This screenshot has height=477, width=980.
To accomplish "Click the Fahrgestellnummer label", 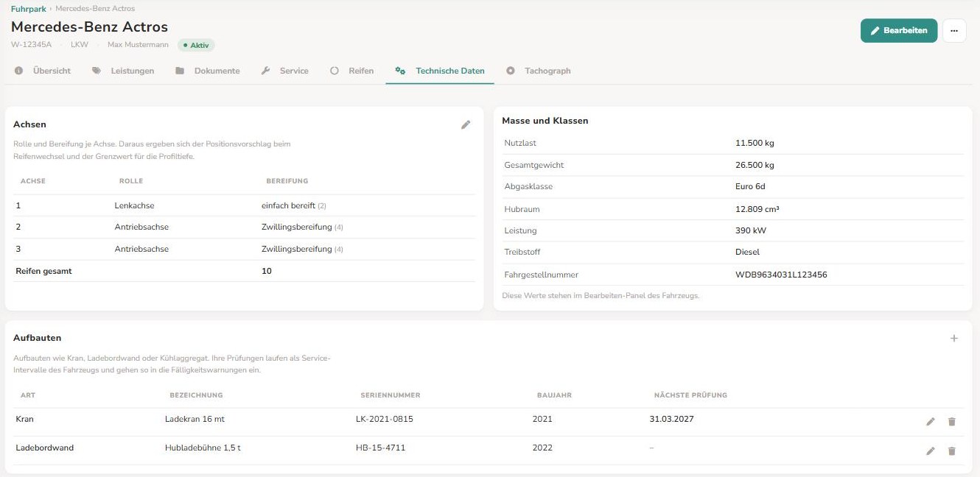I will pos(542,275).
